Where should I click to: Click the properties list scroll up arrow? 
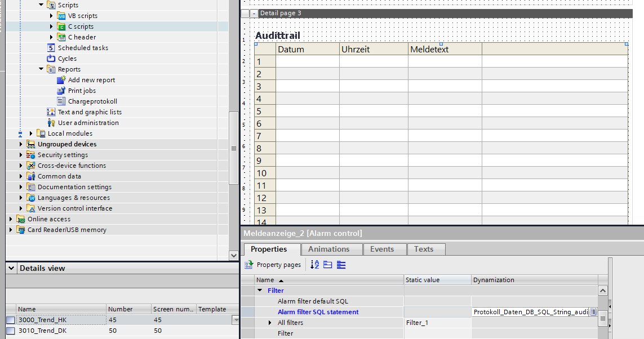point(602,291)
